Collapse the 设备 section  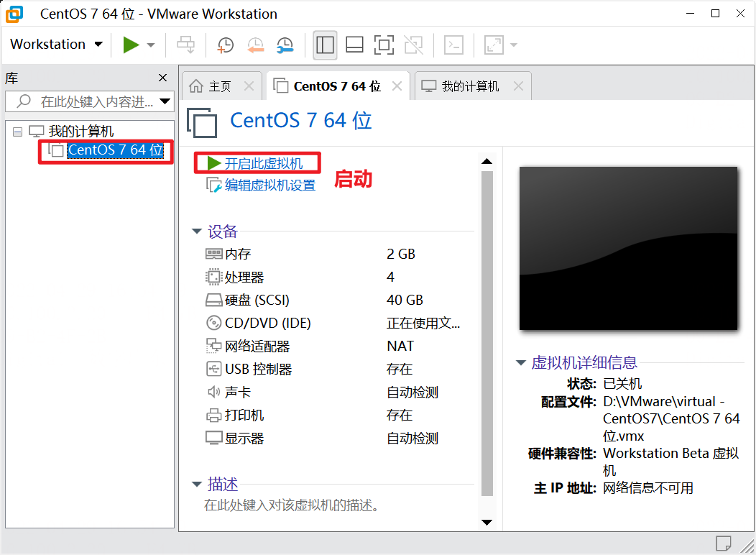pyautogui.click(x=196, y=231)
